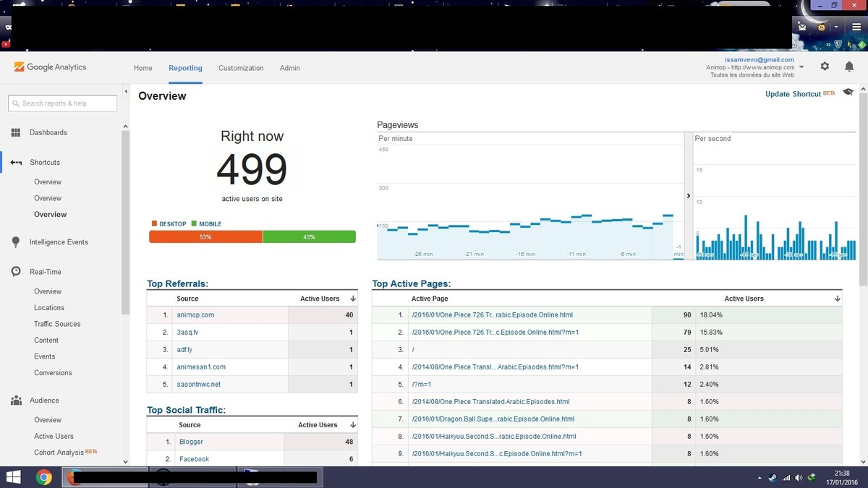Open the settings gear icon
Image resolution: width=868 pixels, height=488 pixels.
pos(825,67)
